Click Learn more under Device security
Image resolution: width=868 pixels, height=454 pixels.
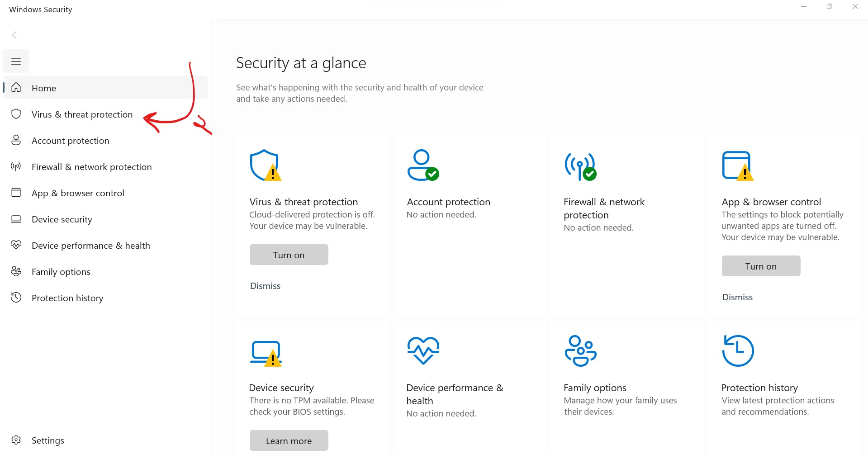pyautogui.click(x=289, y=440)
